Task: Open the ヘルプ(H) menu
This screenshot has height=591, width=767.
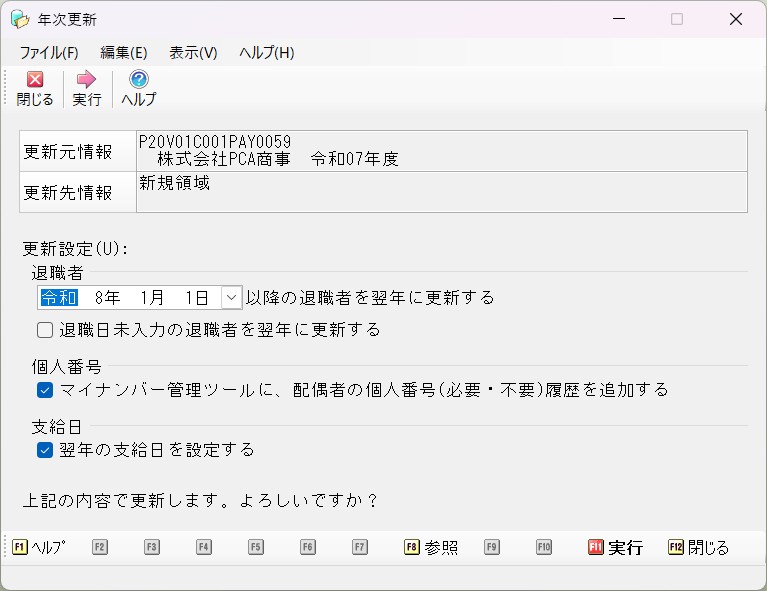Action: (267, 52)
